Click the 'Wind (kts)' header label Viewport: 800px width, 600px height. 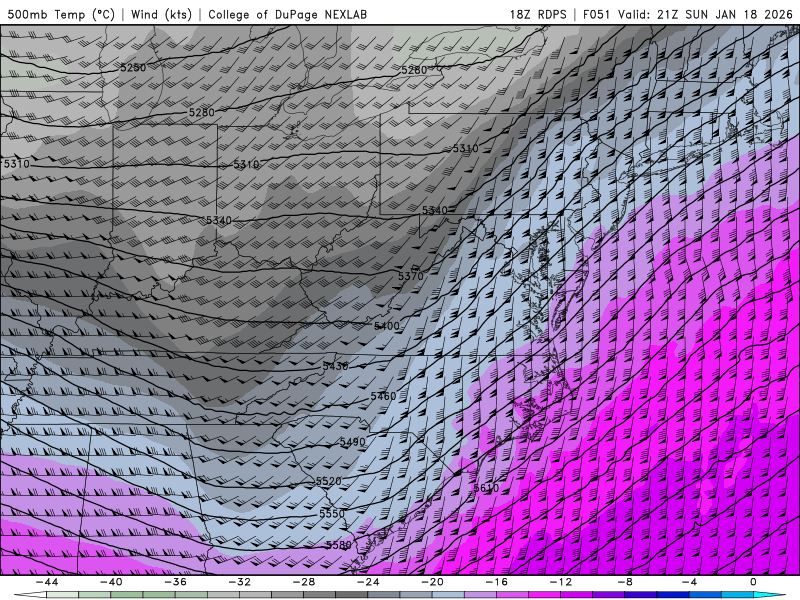click(x=161, y=14)
